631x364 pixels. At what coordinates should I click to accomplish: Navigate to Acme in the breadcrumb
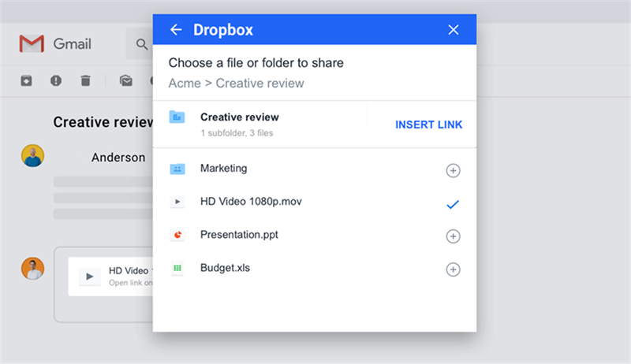(185, 84)
